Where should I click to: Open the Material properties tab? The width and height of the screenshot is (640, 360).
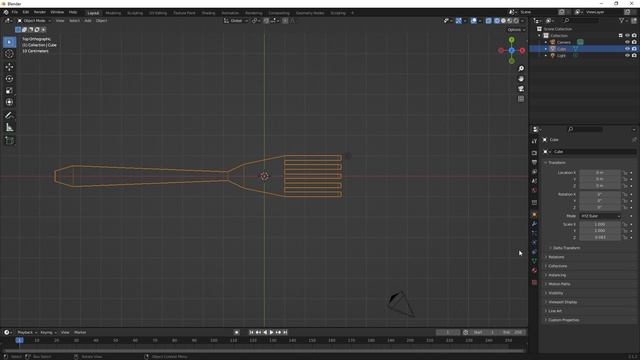pos(534,270)
